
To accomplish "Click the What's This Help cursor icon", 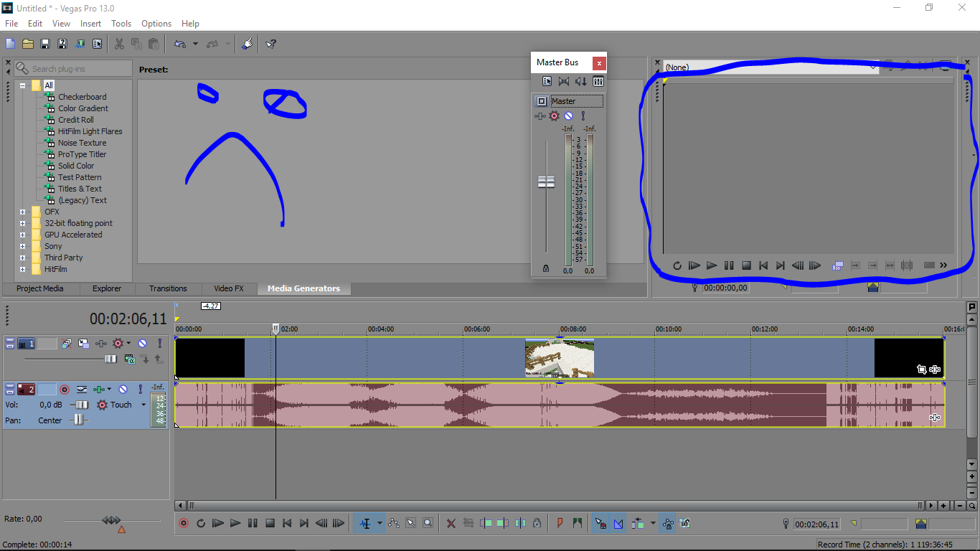I will pos(270,44).
